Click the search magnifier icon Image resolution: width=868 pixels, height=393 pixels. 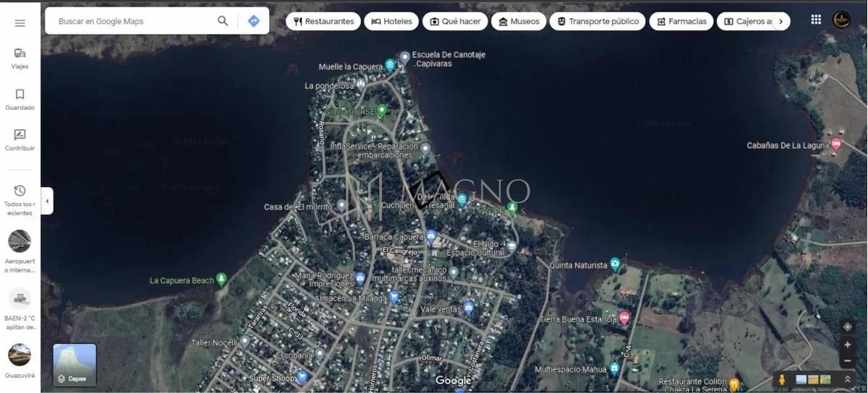[x=223, y=21]
